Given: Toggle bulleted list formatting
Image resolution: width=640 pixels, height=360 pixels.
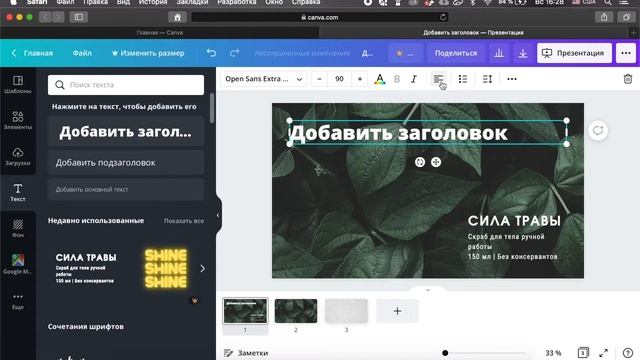Looking at the screenshot, I should click(462, 79).
